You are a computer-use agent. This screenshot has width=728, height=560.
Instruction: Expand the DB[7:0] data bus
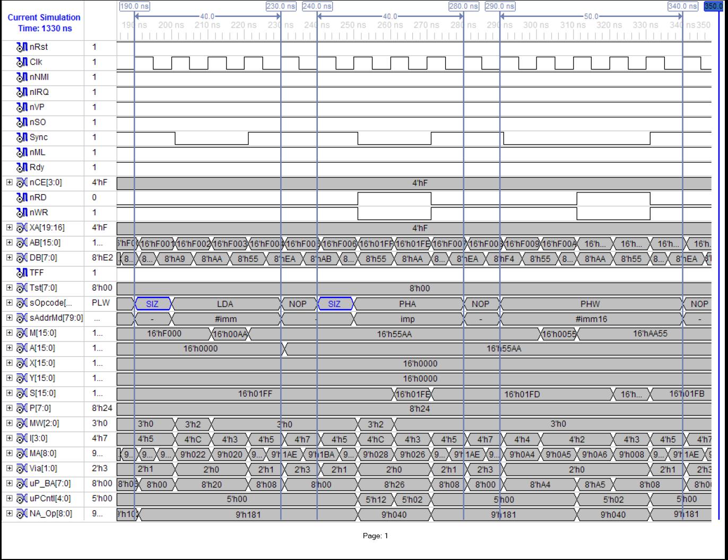coord(9,258)
